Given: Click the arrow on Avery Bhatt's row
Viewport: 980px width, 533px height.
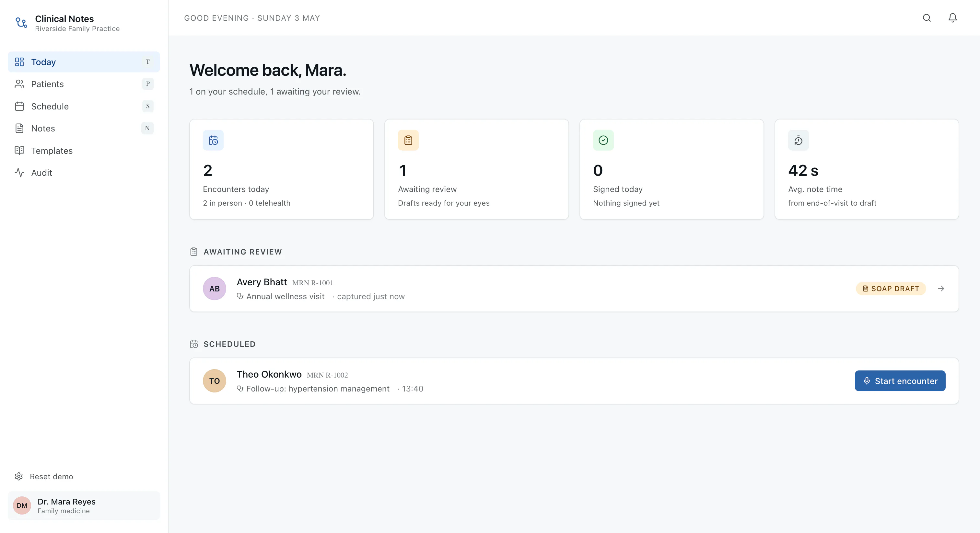Looking at the screenshot, I should click(x=941, y=289).
